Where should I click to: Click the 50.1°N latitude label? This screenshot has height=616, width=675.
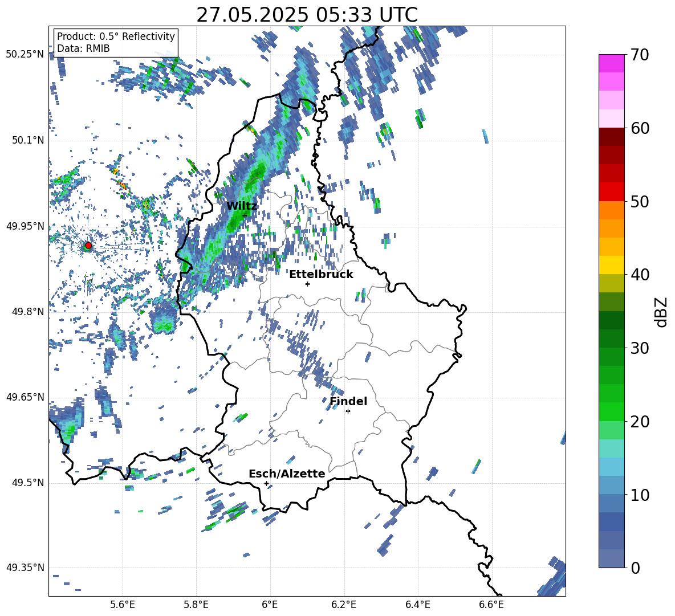(x=28, y=141)
